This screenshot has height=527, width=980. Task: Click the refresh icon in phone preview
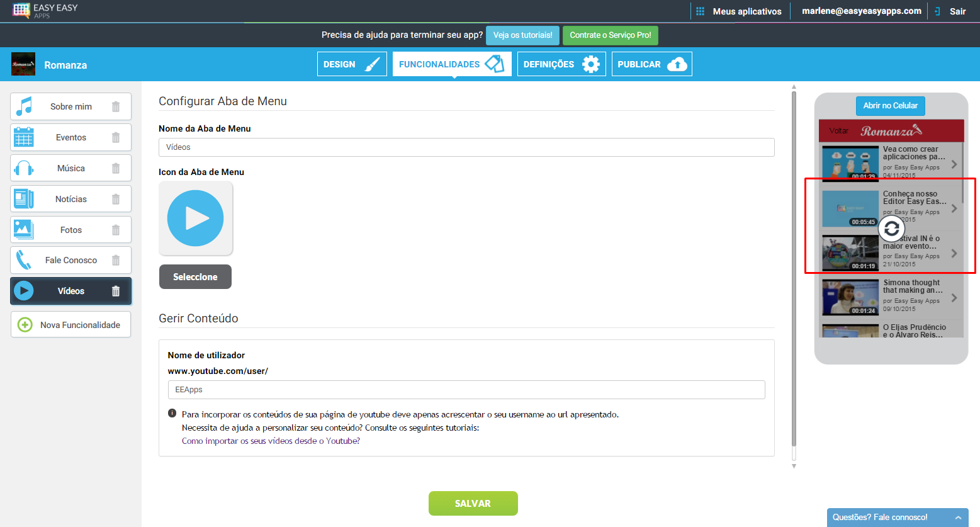tap(891, 229)
